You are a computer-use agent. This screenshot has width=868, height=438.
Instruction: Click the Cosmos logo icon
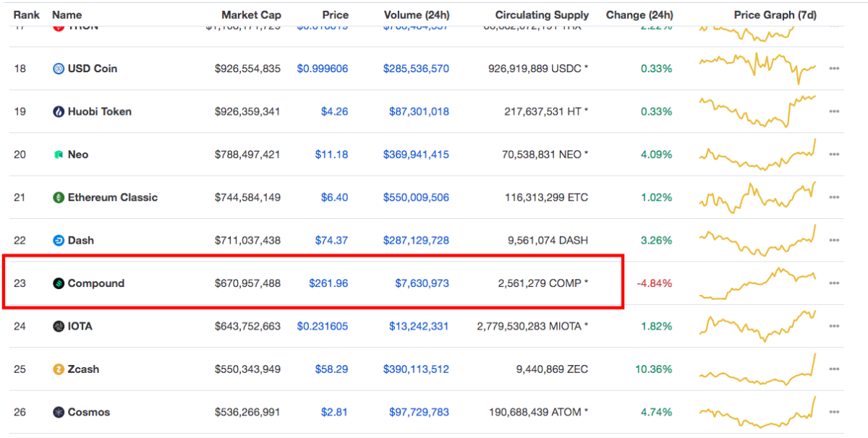[x=59, y=413]
